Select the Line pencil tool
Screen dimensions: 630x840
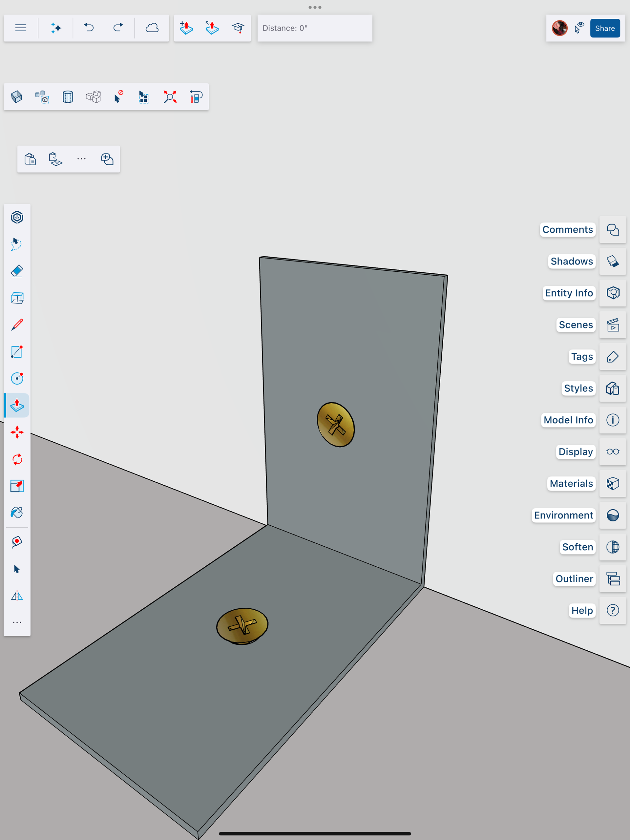pos(17,325)
